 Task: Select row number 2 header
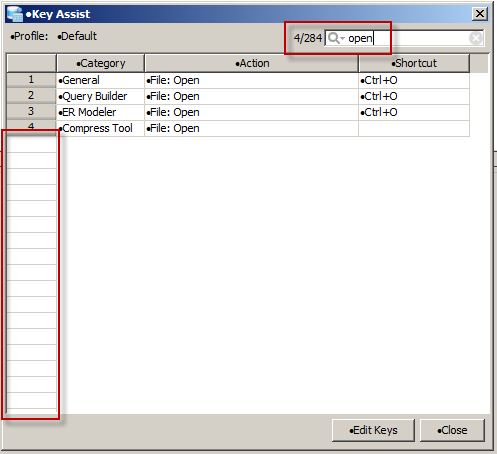(31, 96)
